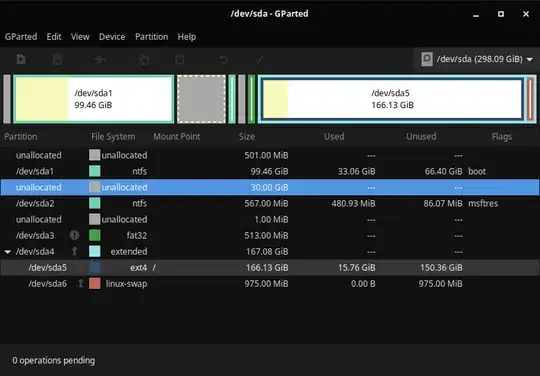
Task: Click the green fat32 color swatch
Action: click(95, 236)
